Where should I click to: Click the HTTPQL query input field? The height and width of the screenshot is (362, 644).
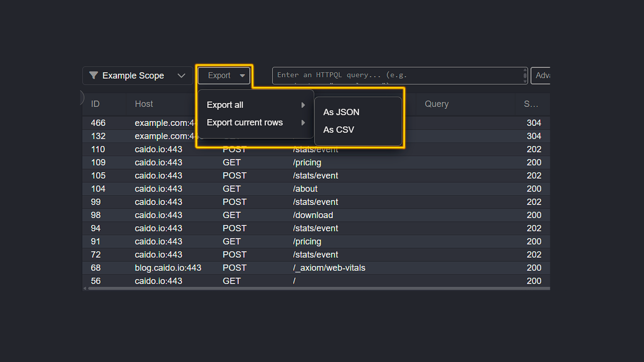click(x=399, y=75)
